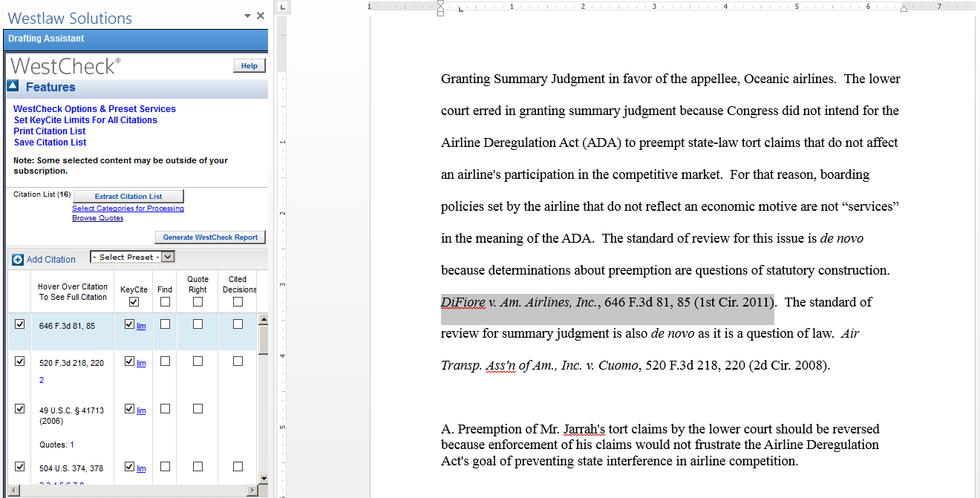This screenshot has width=980, height=498.
Task: Select the Drafting Assistant tab header
Action: 46,39
